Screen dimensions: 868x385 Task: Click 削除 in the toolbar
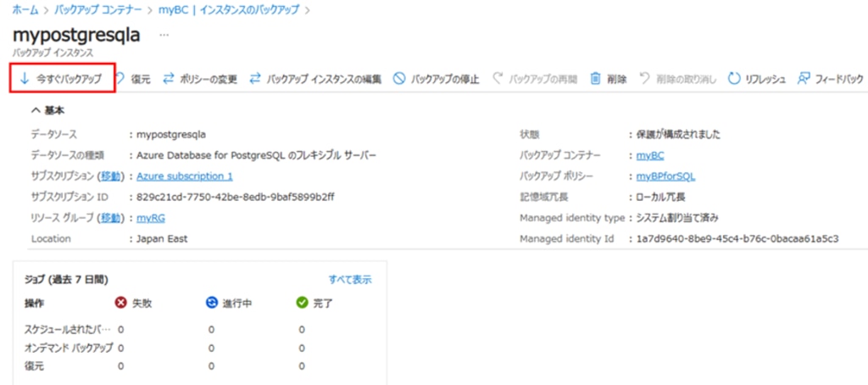(x=617, y=79)
